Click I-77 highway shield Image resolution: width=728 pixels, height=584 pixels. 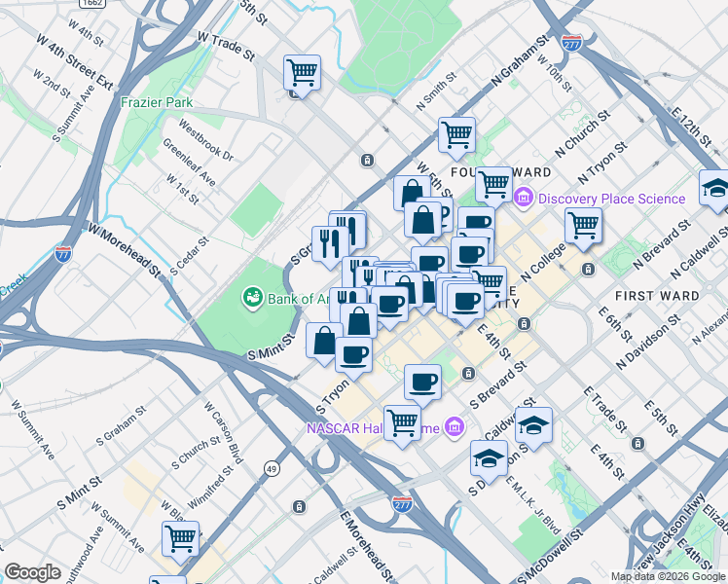click(63, 254)
